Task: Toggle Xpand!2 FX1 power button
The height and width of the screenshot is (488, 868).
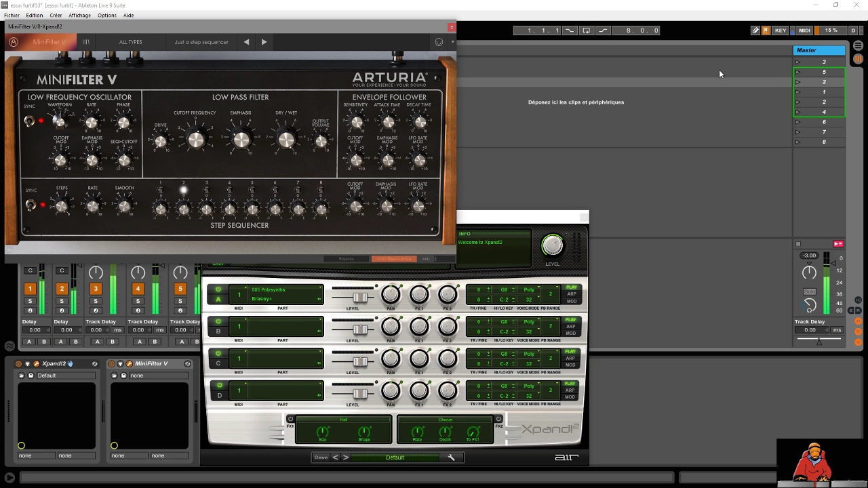Action: 290,419
